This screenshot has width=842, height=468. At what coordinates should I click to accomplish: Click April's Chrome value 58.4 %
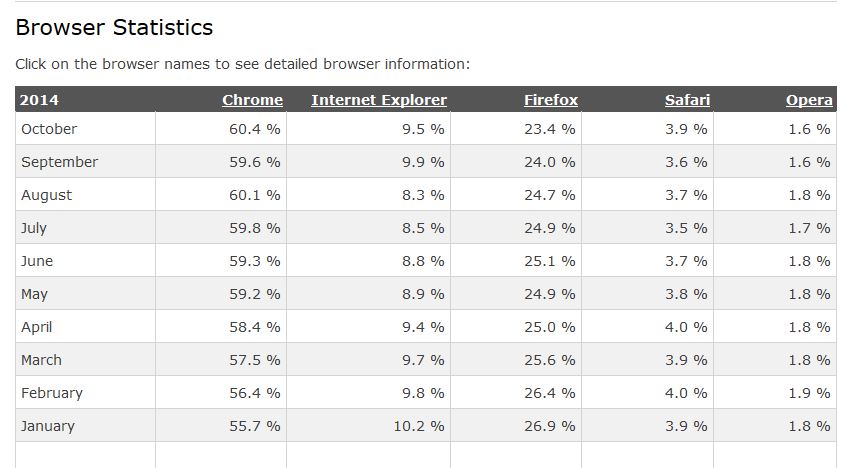pyautogui.click(x=255, y=327)
